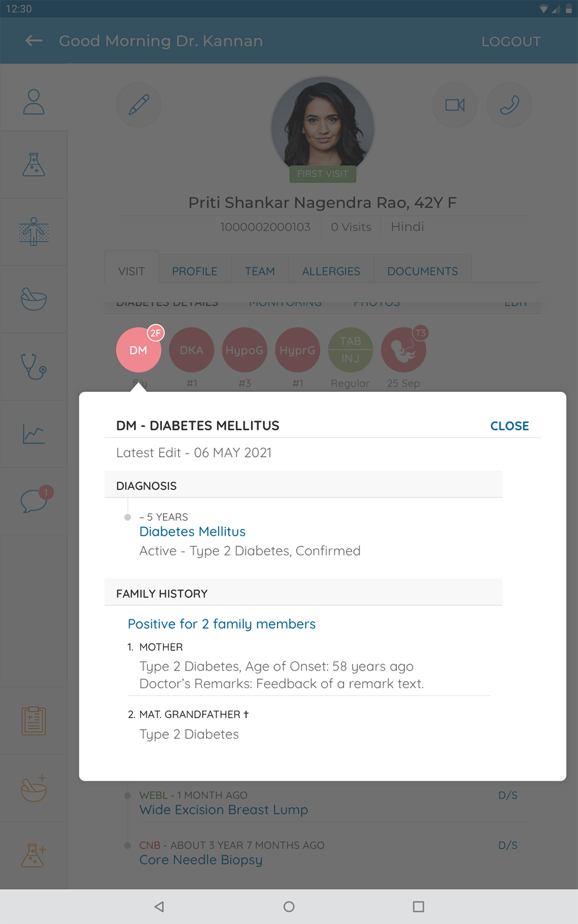This screenshot has width=578, height=924.
Task: Tap the patient profile photo
Action: point(323,125)
